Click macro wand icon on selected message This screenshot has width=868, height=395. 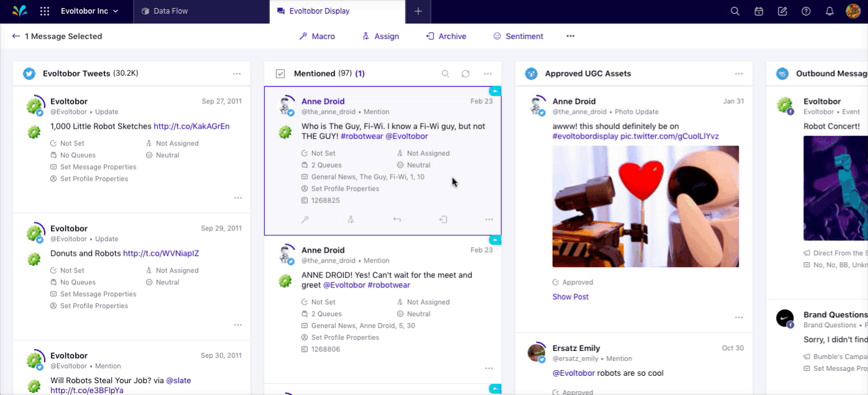[305, 219]
